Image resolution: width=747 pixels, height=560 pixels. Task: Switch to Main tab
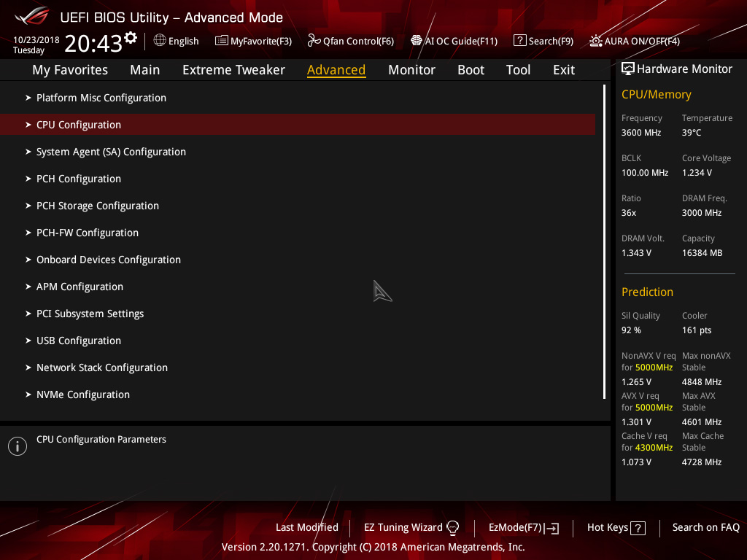tap(145, 70)
